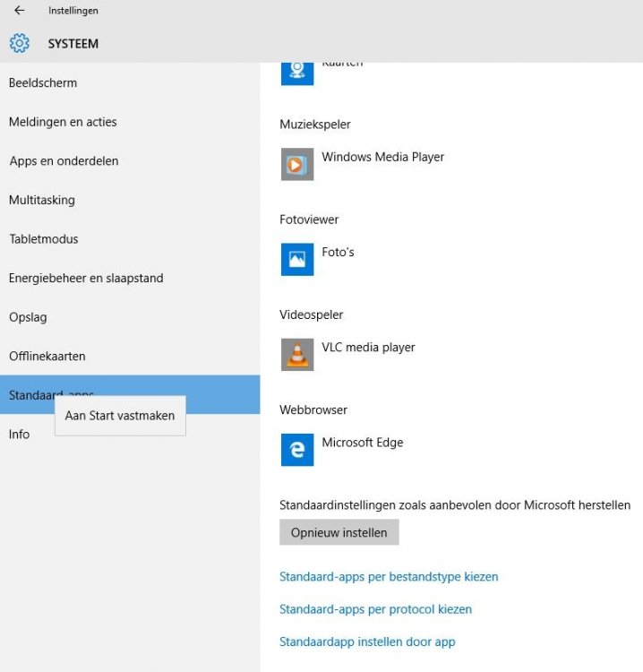The image size is (643, 672).
Task: Open Energiebeheer en slaapstand
Action: [x=86, y=278]
